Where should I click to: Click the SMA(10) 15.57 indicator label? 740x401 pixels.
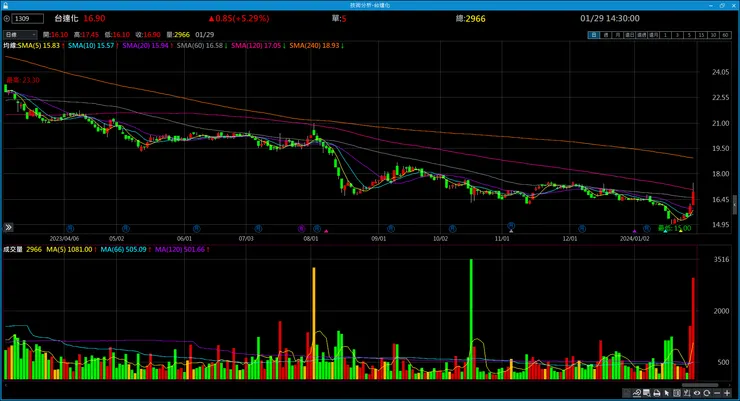92,46
